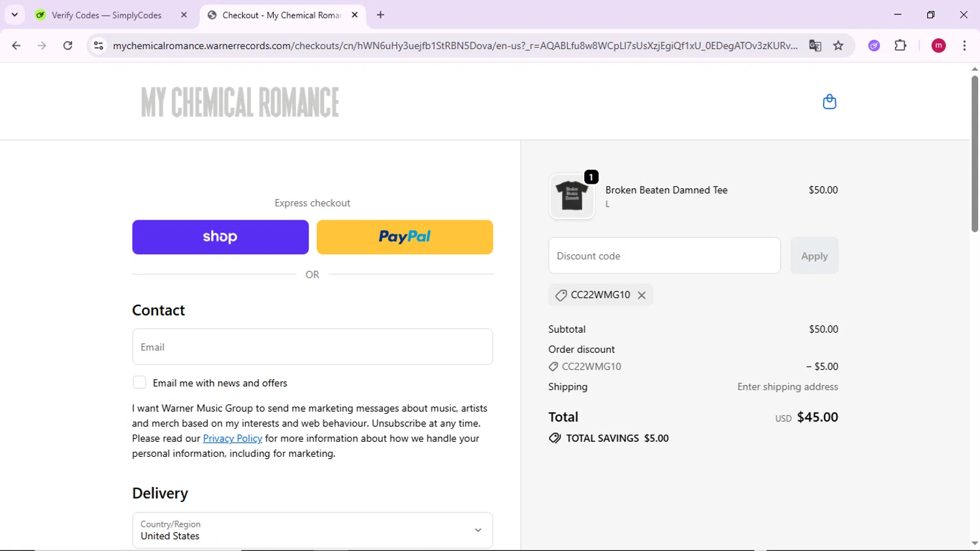View site information icon in address bar
The image size is (980, 551).
pos(99,46)
